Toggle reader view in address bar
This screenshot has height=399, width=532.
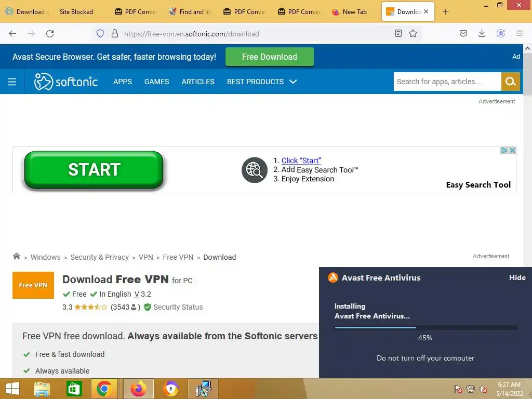coord(398,33)
